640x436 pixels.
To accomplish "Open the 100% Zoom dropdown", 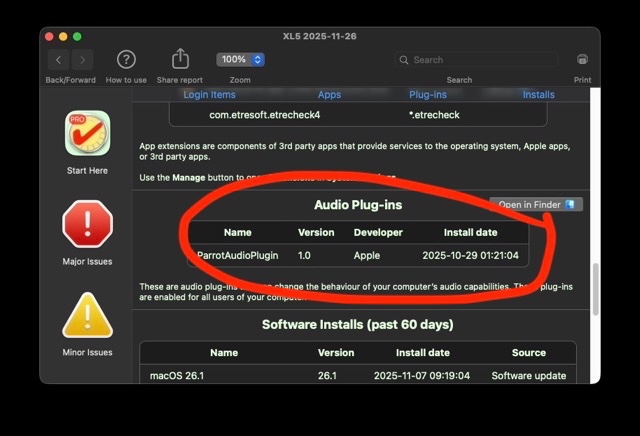I will click(x=240, y=60).
